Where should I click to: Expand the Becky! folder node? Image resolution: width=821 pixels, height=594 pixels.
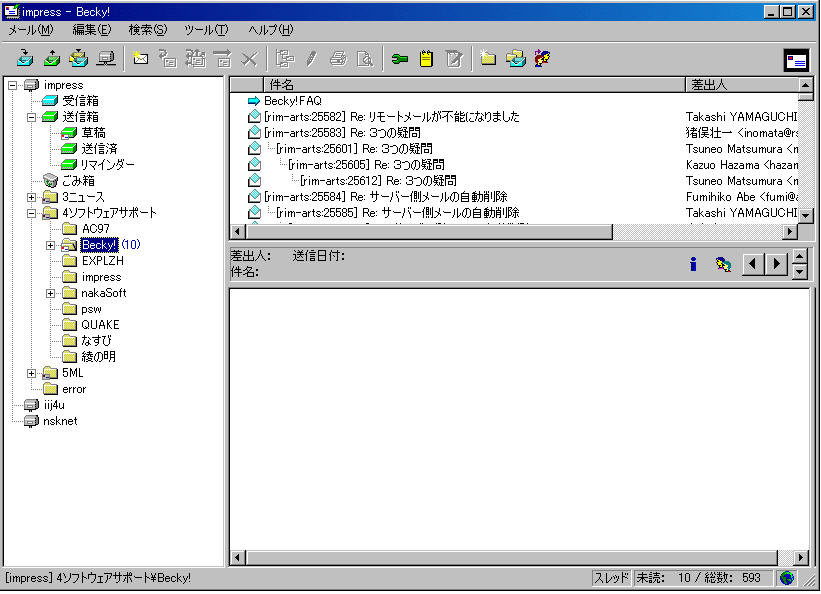pos(50,245)
